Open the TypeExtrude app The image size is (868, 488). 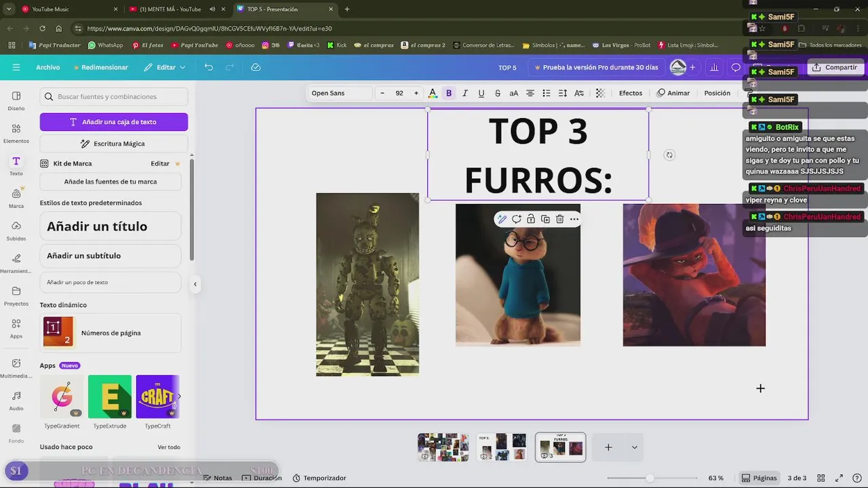pos(110,396)
